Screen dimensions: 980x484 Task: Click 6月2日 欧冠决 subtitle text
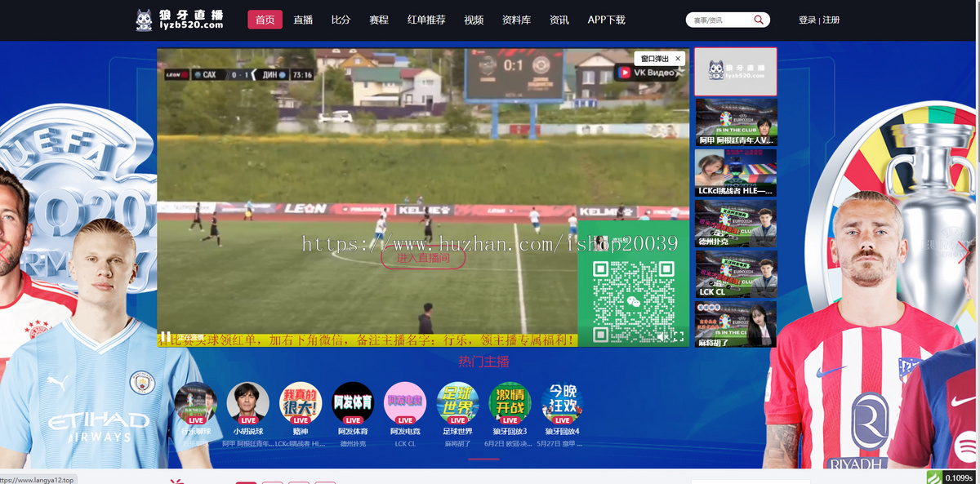[510, 443]
